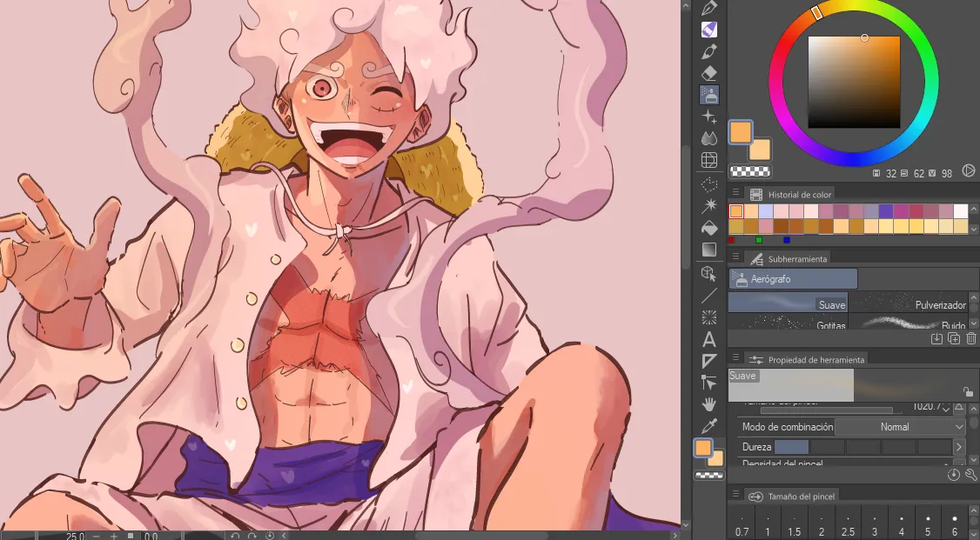Import sub tool material icon
Image resolution: width=980 pixels, height=540 pixels.
936,338
